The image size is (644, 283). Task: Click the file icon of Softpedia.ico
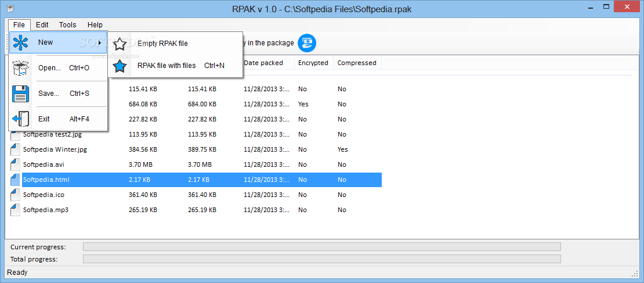tap(15, 195)
